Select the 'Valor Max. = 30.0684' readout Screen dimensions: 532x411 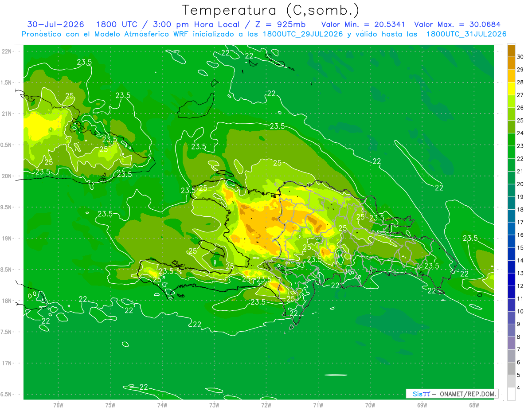(x=457, y=24)
